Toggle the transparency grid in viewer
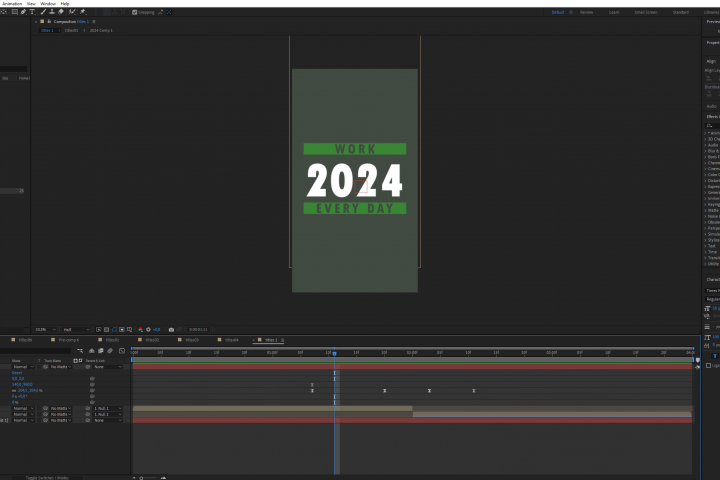Viewport: 720px width, 480px height. pyautogui.click(x=107, y=329)
